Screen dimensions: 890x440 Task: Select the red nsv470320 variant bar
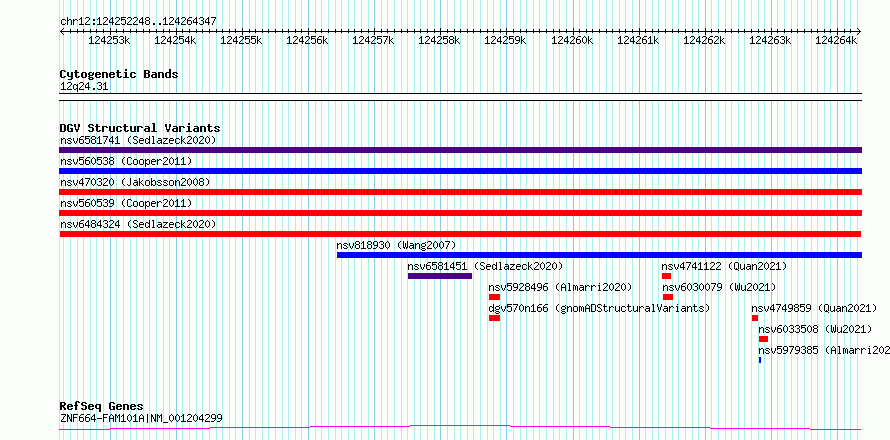460,192
